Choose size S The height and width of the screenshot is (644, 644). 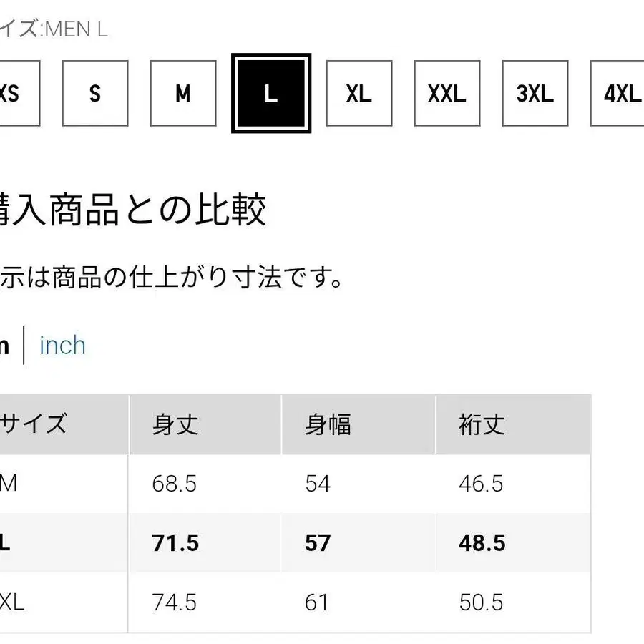click(95, 94)
